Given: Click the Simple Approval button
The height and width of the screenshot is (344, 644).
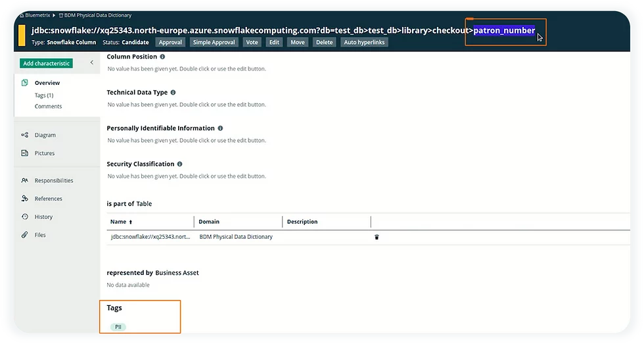Looking at the screenshot, I should click(x=214, y=42).
